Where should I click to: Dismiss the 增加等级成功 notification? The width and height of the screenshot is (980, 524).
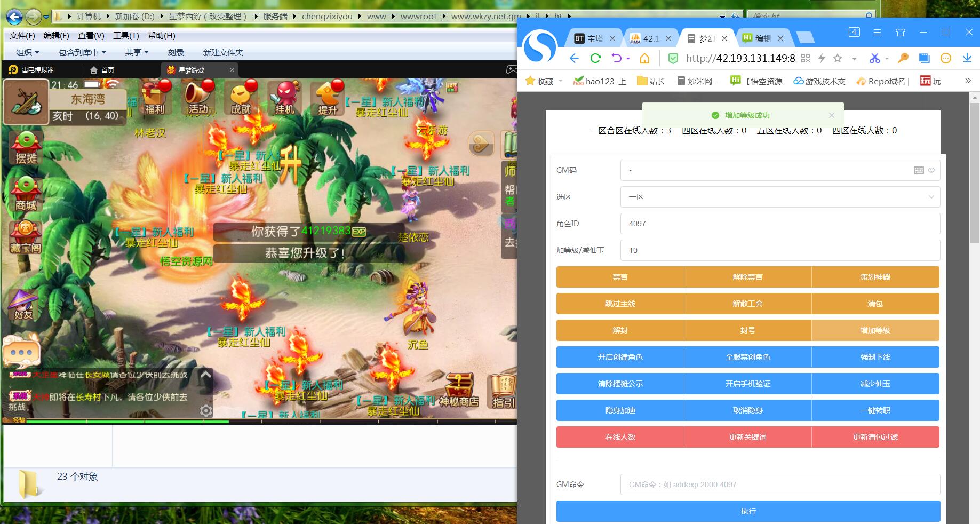(831, 115)
